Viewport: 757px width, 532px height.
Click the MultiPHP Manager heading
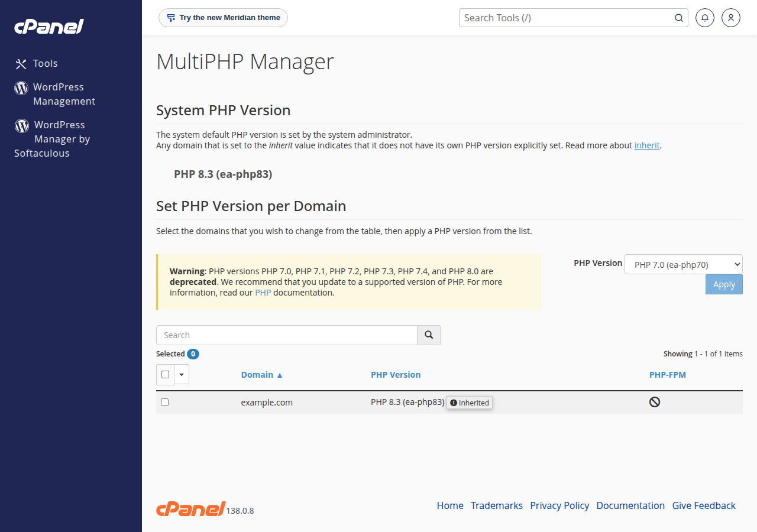click(x=245, y=61)
